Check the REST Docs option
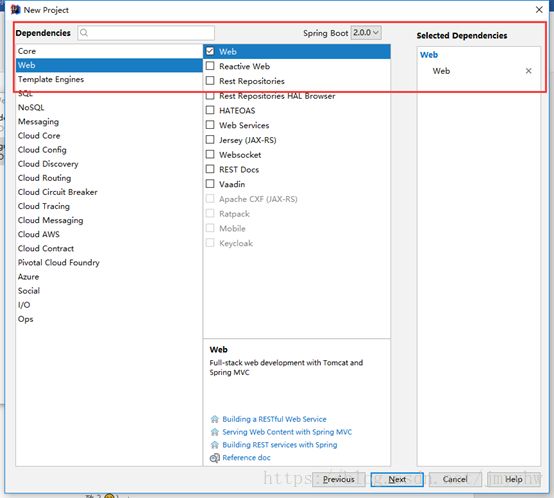The height and width of the screenshot is (498, 554). pos(210,169)
